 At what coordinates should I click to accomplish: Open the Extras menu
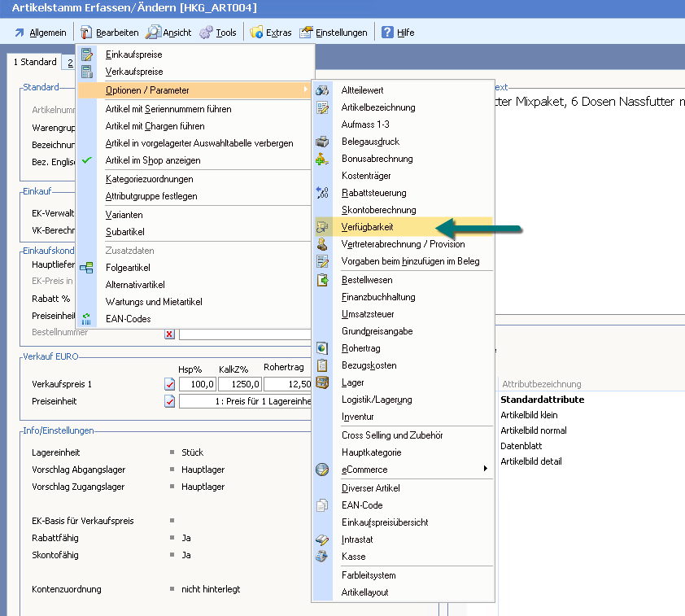(x=270, y=33)
